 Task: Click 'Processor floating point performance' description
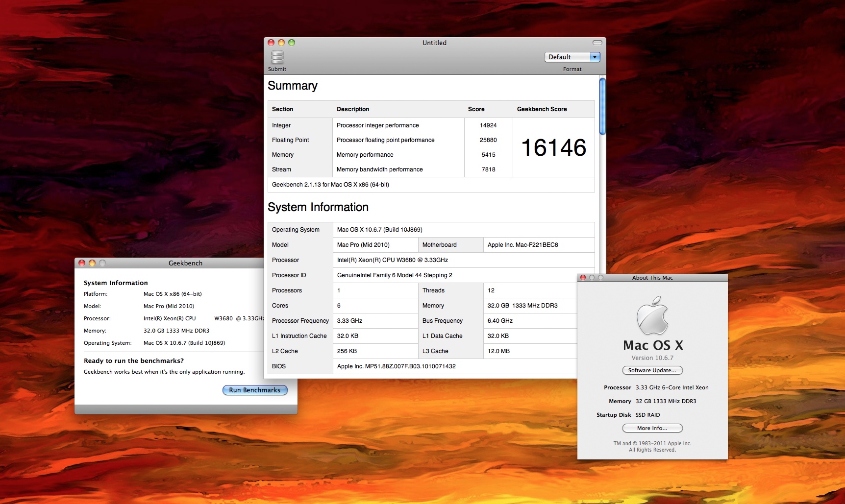(x=386, y=140)
